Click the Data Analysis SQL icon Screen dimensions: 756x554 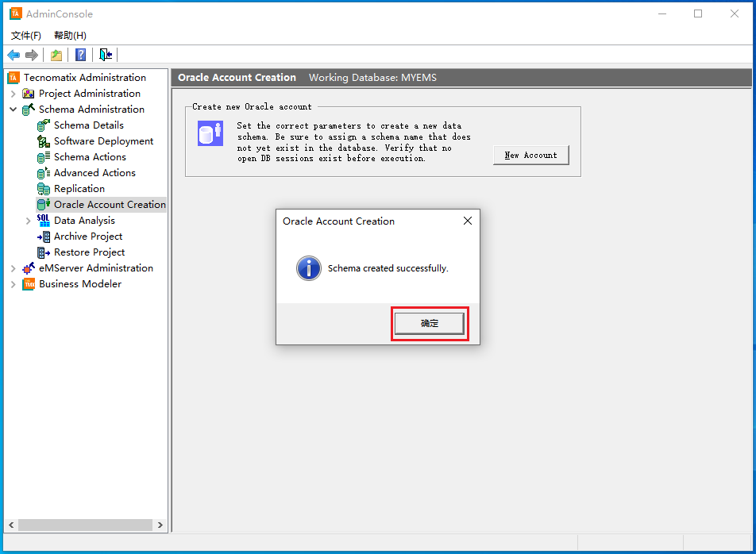click(x=44, y=221)
